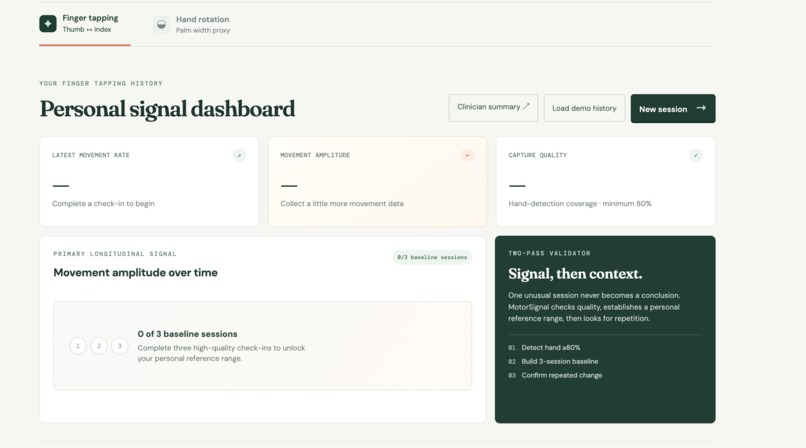Click the arrow on New session button
This screenshot has width=806, height=448.
pyautogui.click(x=701, y=108)
